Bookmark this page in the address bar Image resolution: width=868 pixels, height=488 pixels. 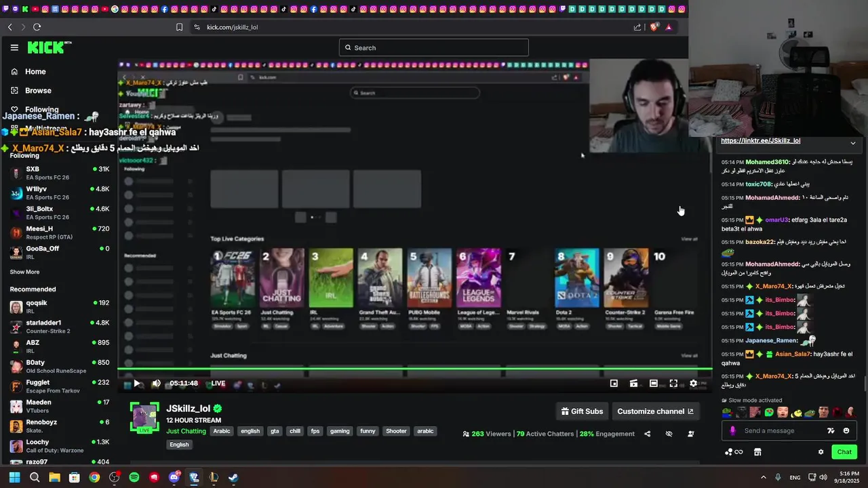(179, 27)
